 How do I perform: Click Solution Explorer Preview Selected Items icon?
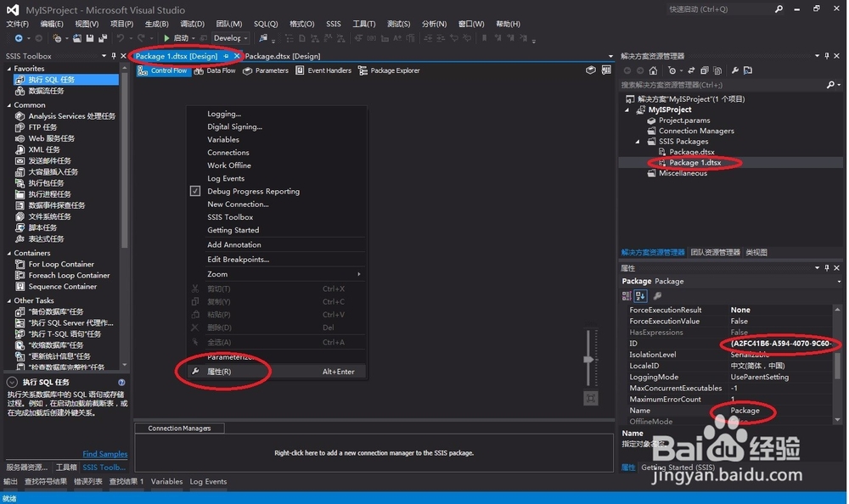[748, 70]
